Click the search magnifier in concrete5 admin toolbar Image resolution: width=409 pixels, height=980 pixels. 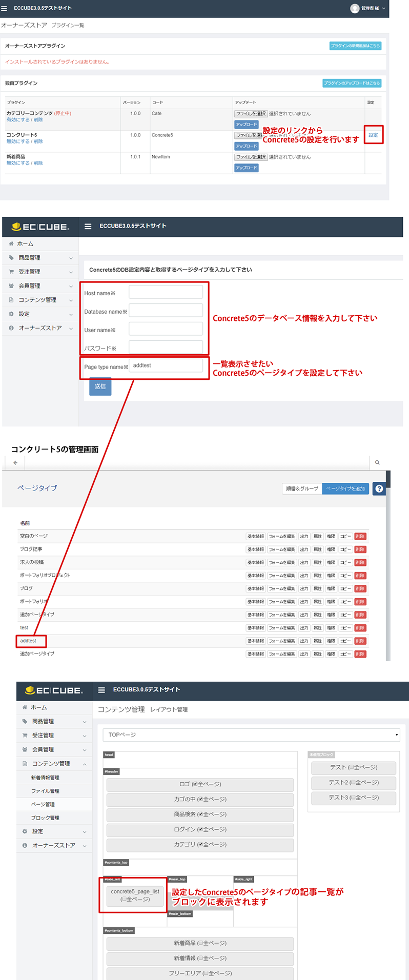[377, 462]
